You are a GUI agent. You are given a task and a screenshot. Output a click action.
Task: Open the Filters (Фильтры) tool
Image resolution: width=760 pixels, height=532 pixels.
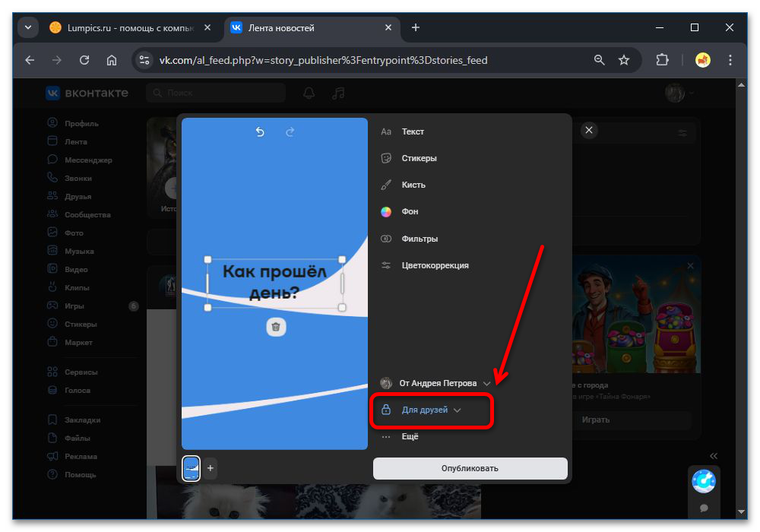[419, 239]
